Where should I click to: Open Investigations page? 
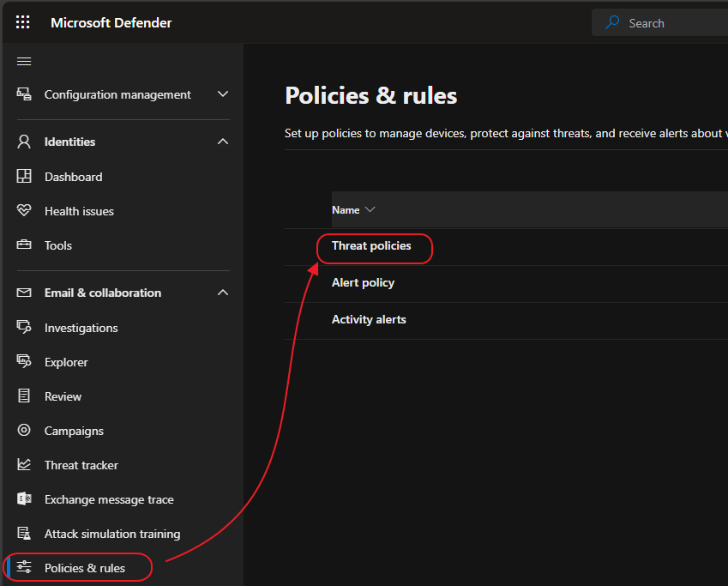click(x=81, y=328)
